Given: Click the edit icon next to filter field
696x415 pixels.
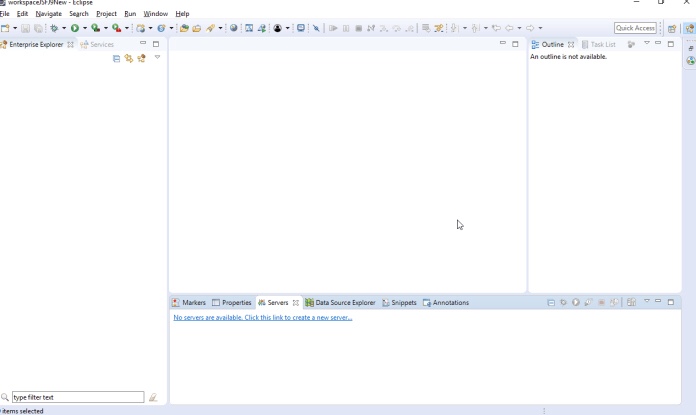Looking at the screenshot, I should [153, 397].
